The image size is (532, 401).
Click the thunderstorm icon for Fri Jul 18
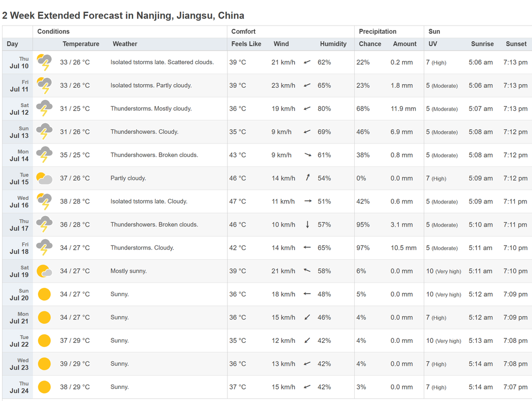click(44, 248)
